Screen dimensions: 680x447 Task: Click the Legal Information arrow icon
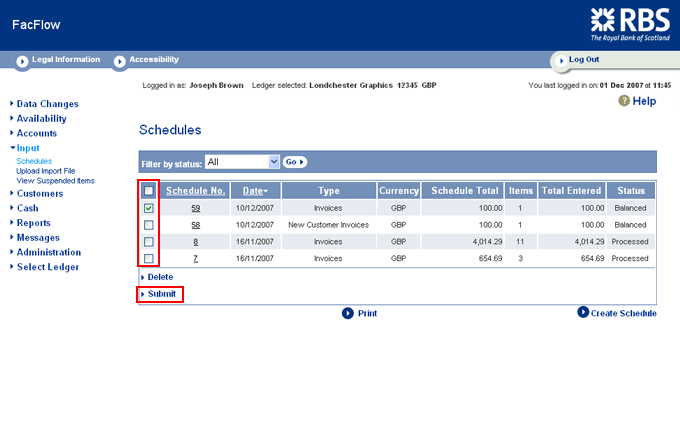(x=22, y=61)
